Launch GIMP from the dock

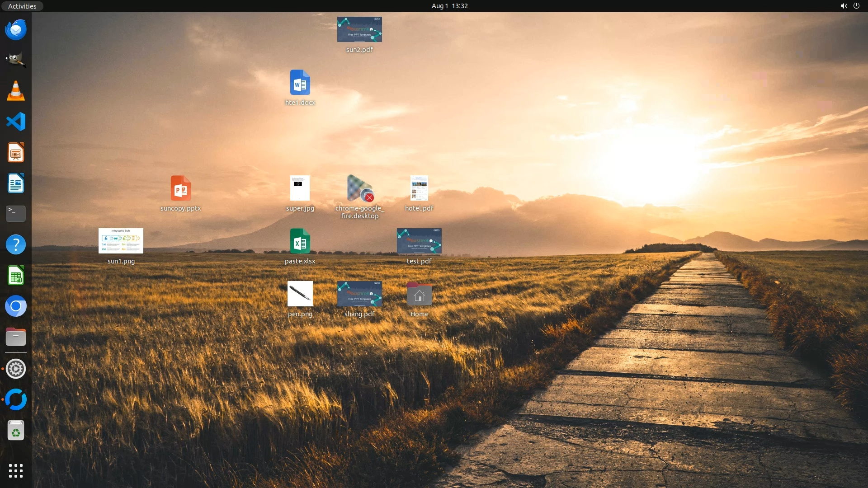(x=16, y=60)
